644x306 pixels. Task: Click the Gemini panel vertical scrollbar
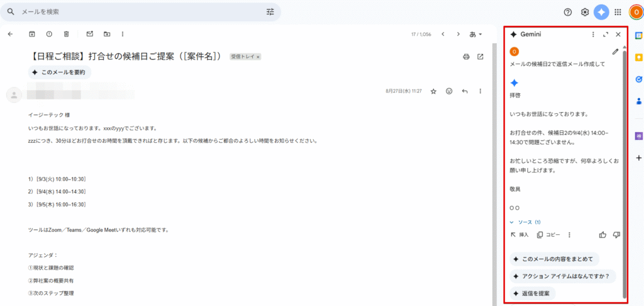point(624,170)
